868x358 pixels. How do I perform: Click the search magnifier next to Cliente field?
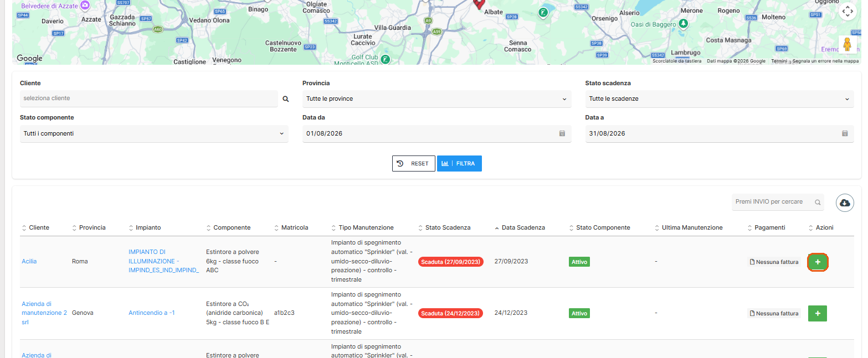[286, 99]
